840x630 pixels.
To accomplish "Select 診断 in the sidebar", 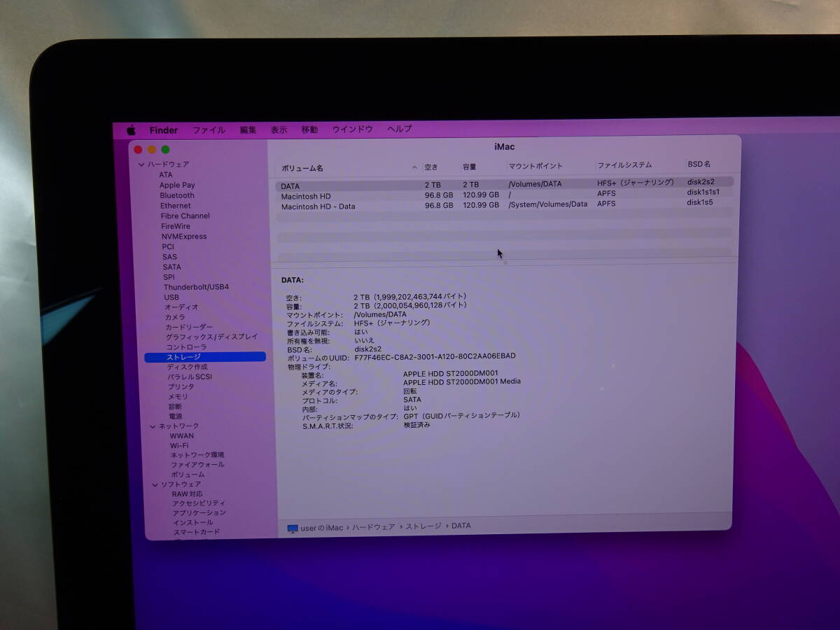I will (175, 407).
